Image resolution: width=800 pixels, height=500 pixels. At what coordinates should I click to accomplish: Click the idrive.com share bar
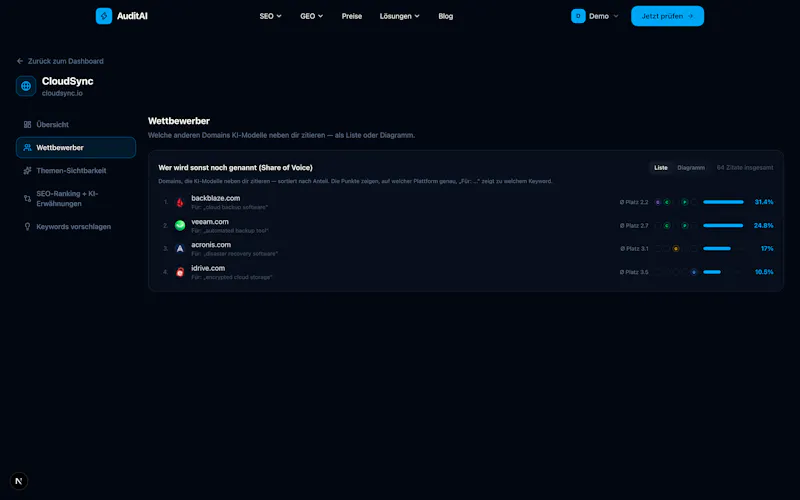[723, 272]
